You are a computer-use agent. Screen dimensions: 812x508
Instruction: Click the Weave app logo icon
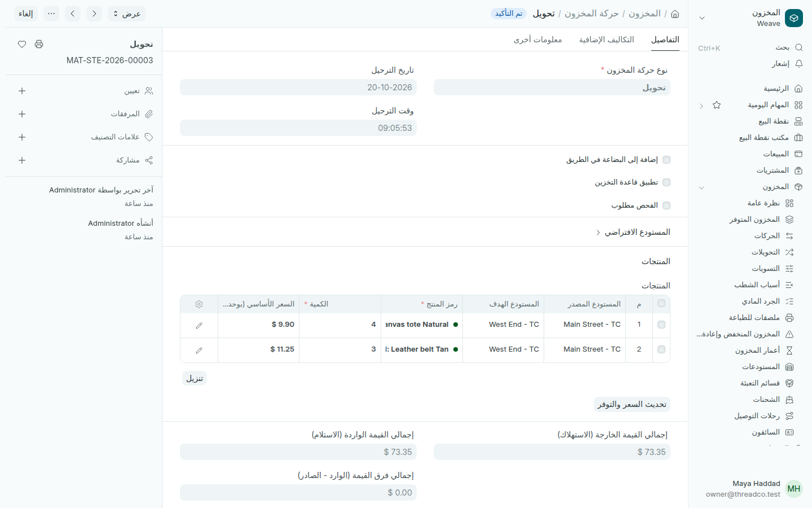point(794,18)
